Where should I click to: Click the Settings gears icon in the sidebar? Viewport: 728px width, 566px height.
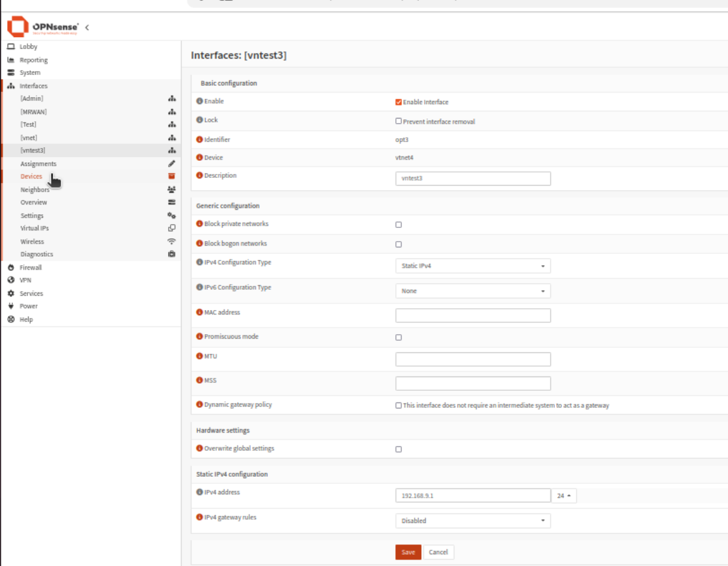click(x=172, y=216)
